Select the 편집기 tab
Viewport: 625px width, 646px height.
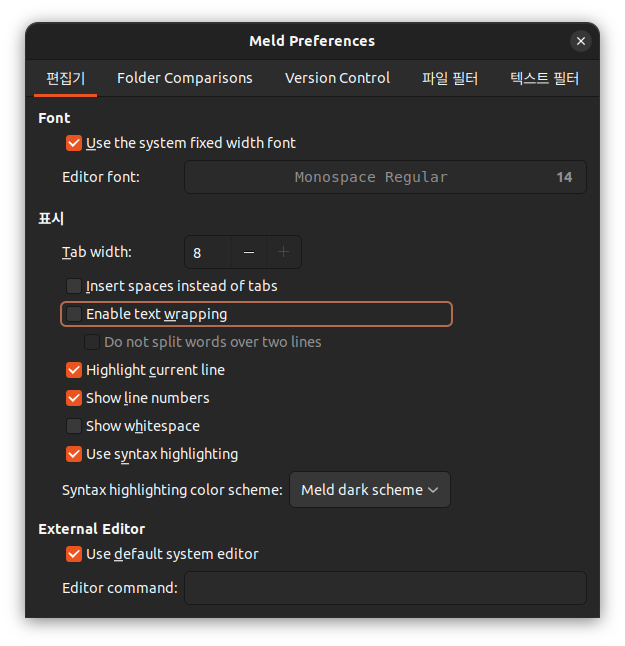[66, 78]
